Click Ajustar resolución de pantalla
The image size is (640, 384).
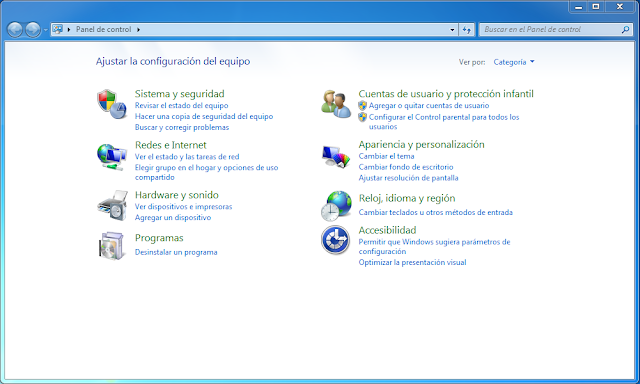point(409,178)
